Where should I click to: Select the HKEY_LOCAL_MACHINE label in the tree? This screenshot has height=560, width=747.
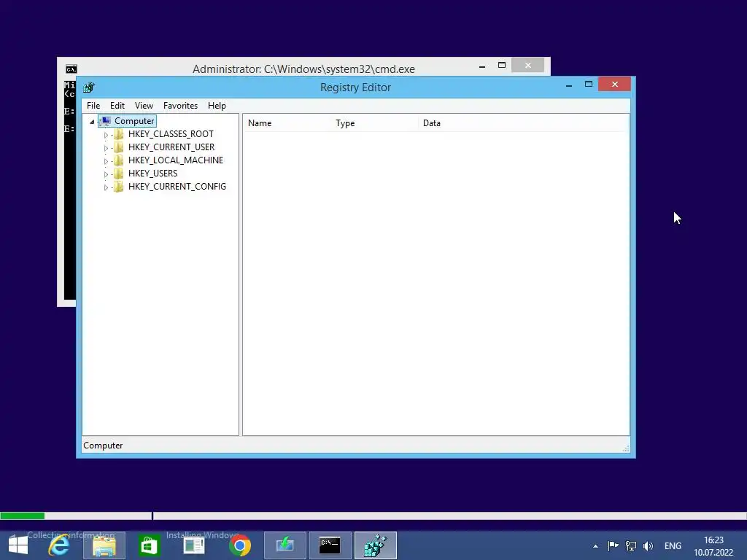tap(175, 160)
